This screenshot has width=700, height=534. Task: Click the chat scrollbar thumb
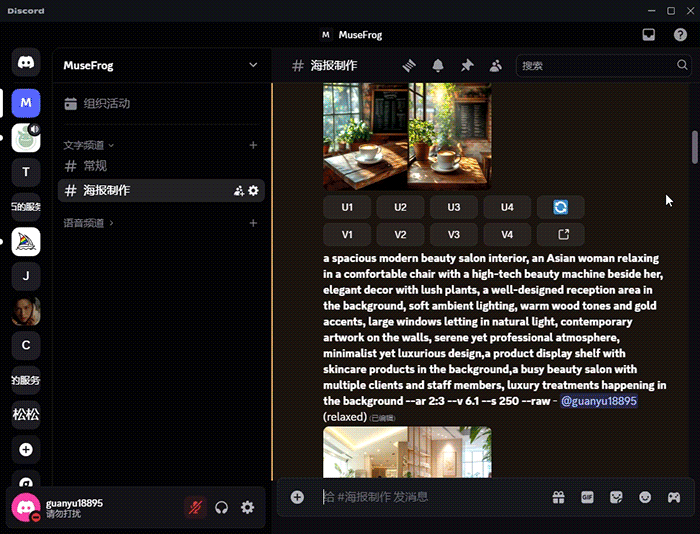(x=695, y=147)
